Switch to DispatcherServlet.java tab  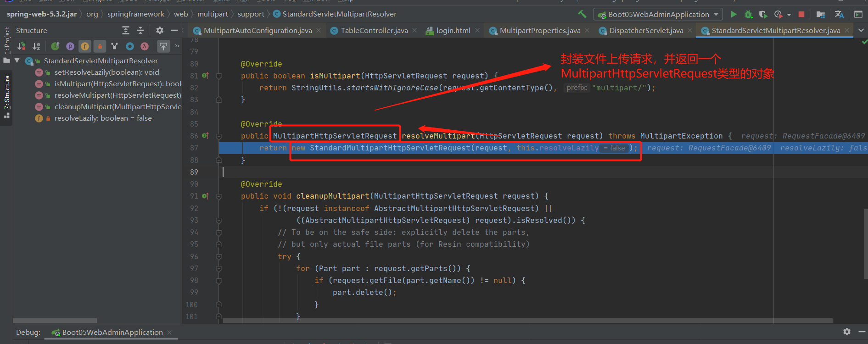tap(646, 30)
